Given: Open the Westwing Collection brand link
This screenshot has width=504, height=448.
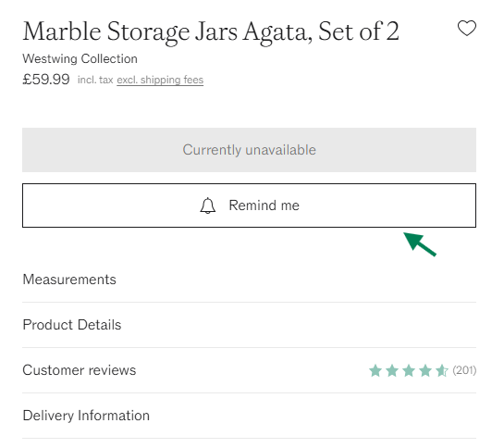Looking at the screenshot, I should (x=80, y=59).
